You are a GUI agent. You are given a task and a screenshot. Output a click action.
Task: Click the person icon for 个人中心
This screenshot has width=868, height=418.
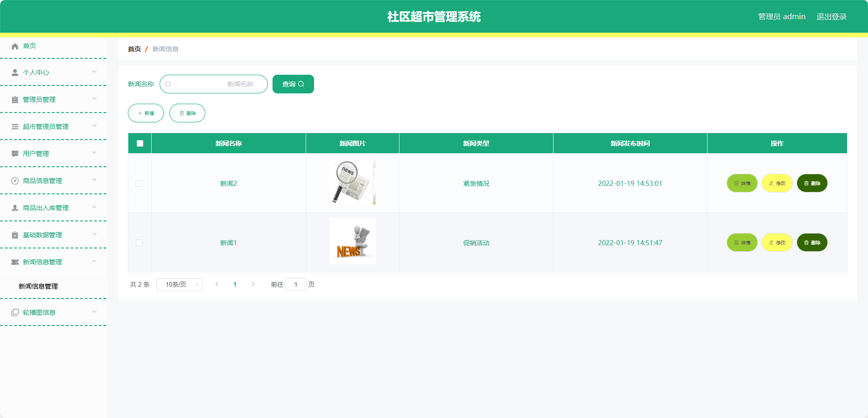[15, 73]
